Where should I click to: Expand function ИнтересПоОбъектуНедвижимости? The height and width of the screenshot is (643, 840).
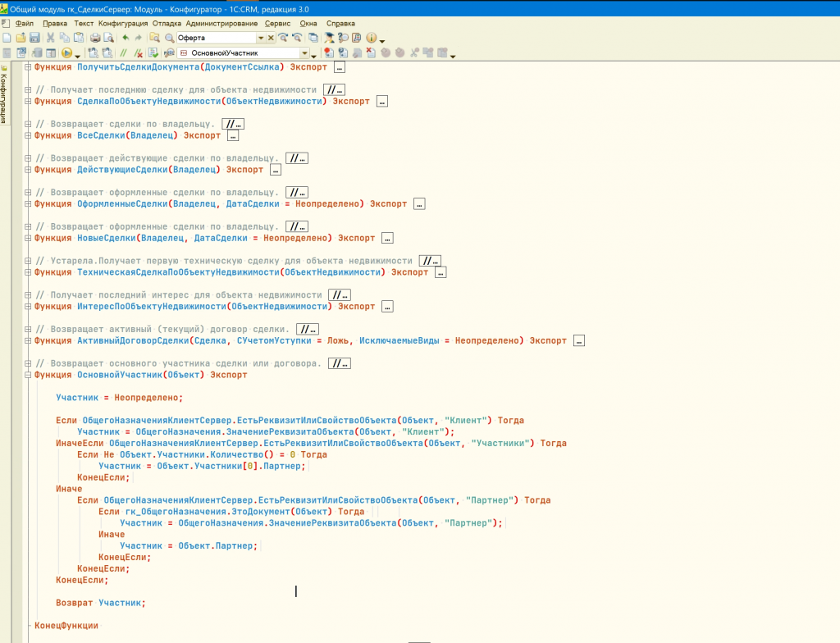[x=28, y=307]
